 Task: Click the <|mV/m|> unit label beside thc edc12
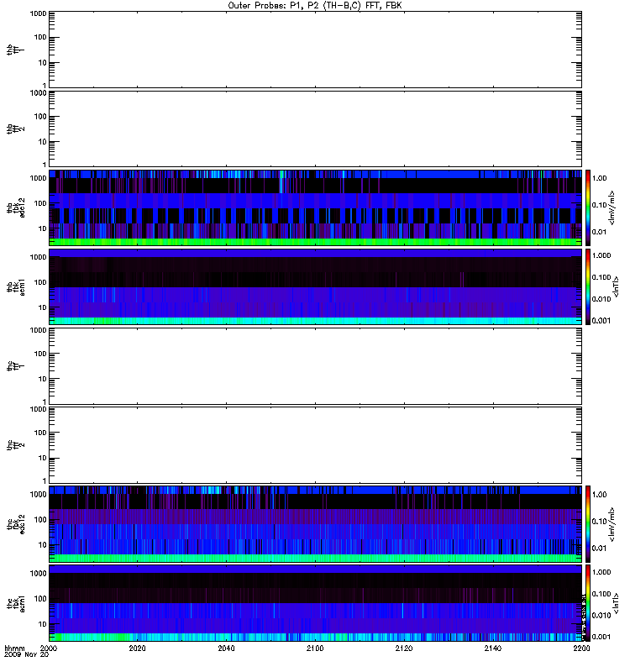pyautogui.click(x=612, y=524)
